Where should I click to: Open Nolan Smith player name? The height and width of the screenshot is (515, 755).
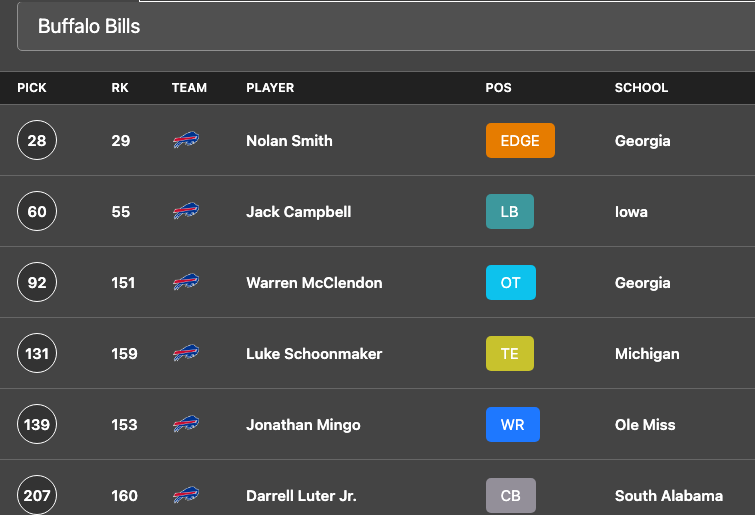(289, 141)
